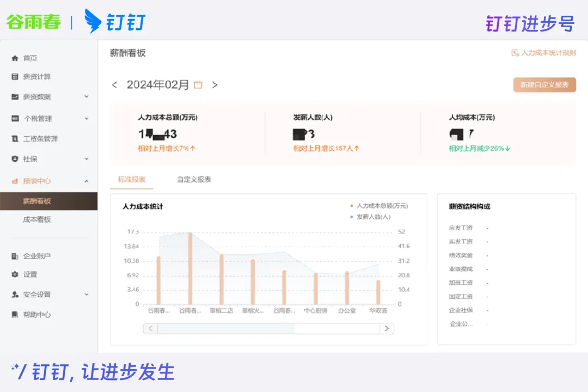Screen dimensions: 588x392
Task: Click 钉钉进步号 header text
Action: [530, 23]
